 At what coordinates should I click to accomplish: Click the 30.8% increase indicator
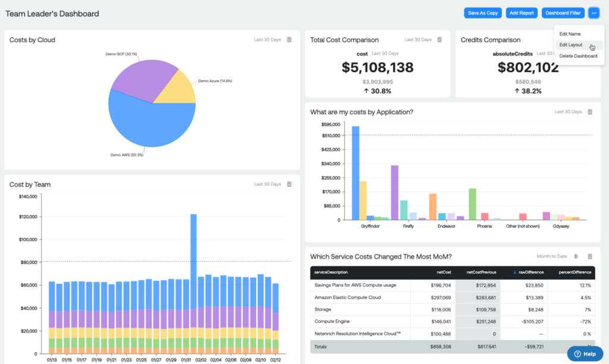click(378, 91)
